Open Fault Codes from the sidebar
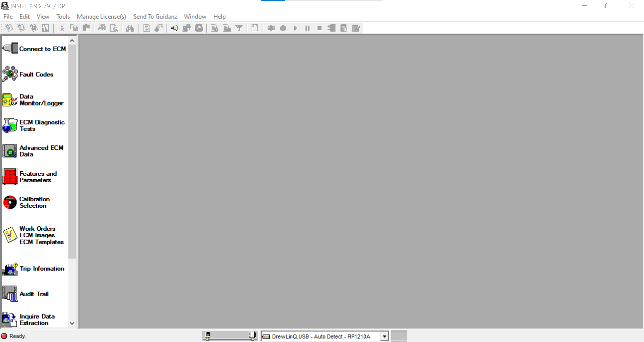Screen dimensions: 644x342 click(10, 74)
